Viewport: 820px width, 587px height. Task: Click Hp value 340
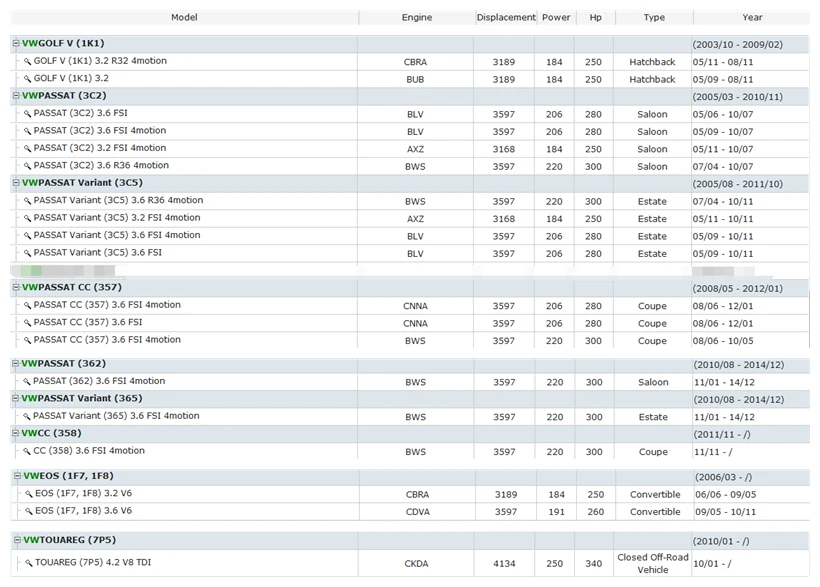(x=594, y=564)
